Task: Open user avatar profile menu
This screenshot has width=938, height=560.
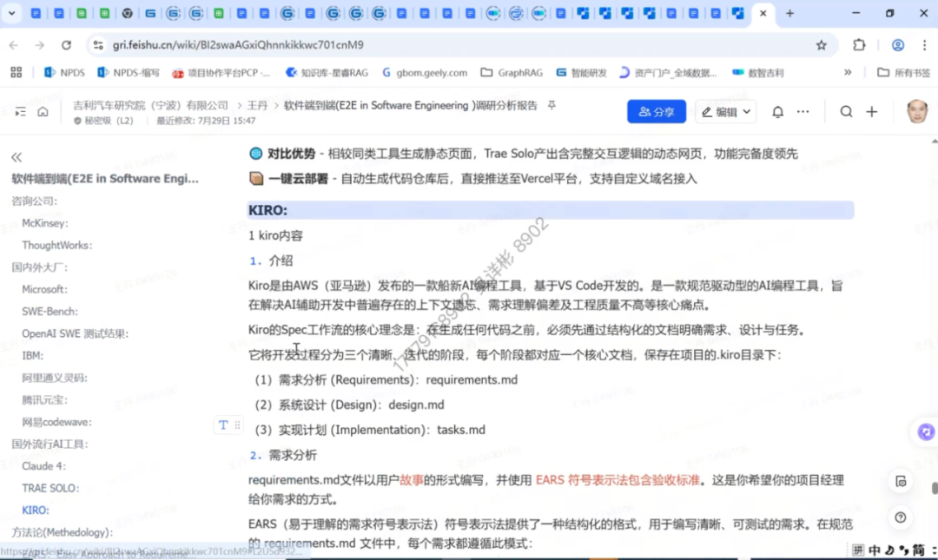Action: pyautogui.click(x=917, y=111)
